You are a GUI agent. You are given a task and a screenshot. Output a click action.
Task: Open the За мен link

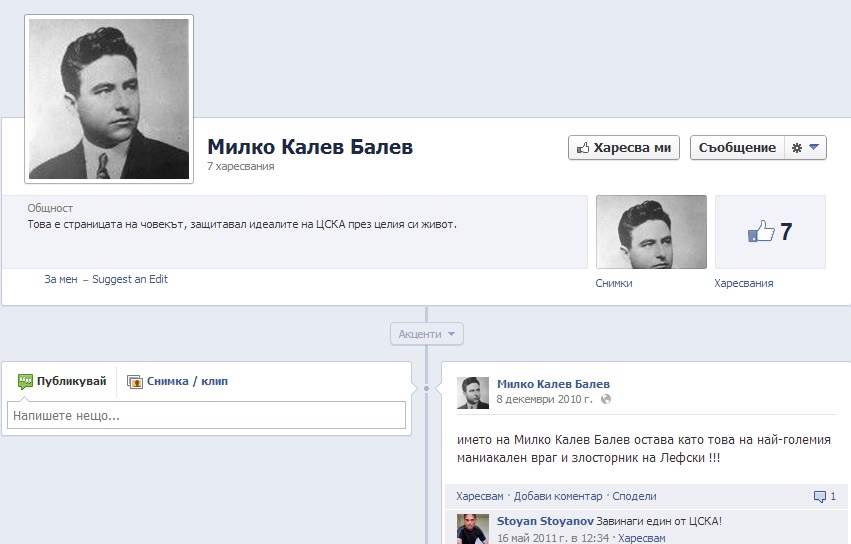coord(60,280)
